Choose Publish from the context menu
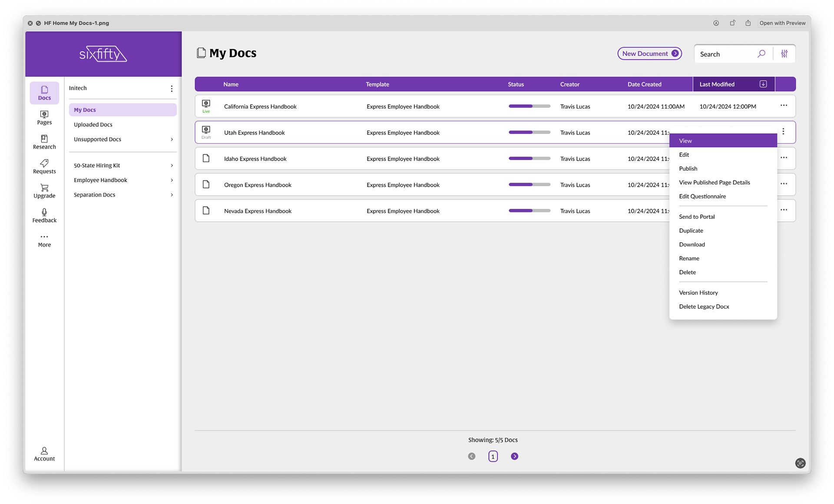Image resolution: width=834 pixels, height=504 pixels. pyautogui.click(x=688, y=168)
